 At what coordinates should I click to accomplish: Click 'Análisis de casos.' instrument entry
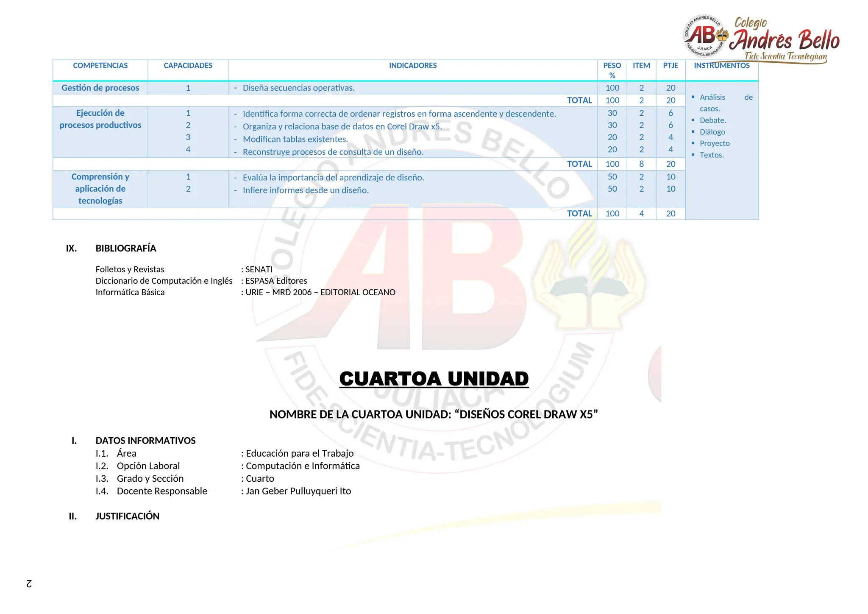726,103
